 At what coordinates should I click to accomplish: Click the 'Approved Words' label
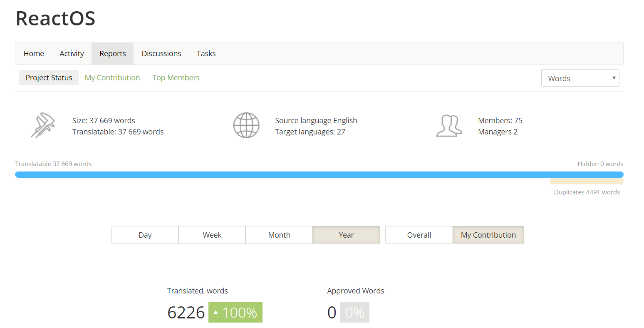click(356, 291)
